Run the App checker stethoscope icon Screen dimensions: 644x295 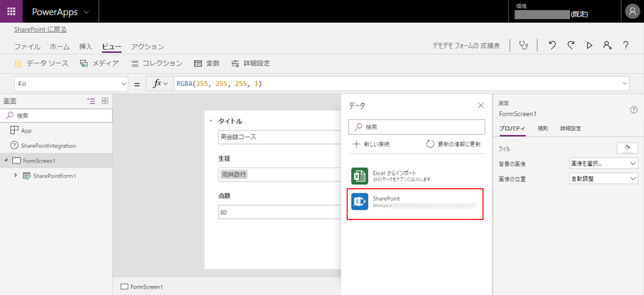pyautogui.click(x=524, y=46)
